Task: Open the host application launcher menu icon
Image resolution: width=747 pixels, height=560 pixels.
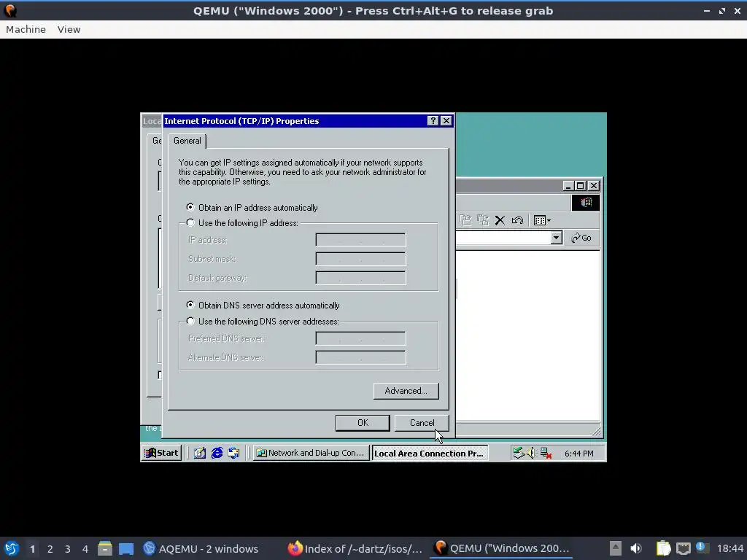Action: (x=12, y=549)
